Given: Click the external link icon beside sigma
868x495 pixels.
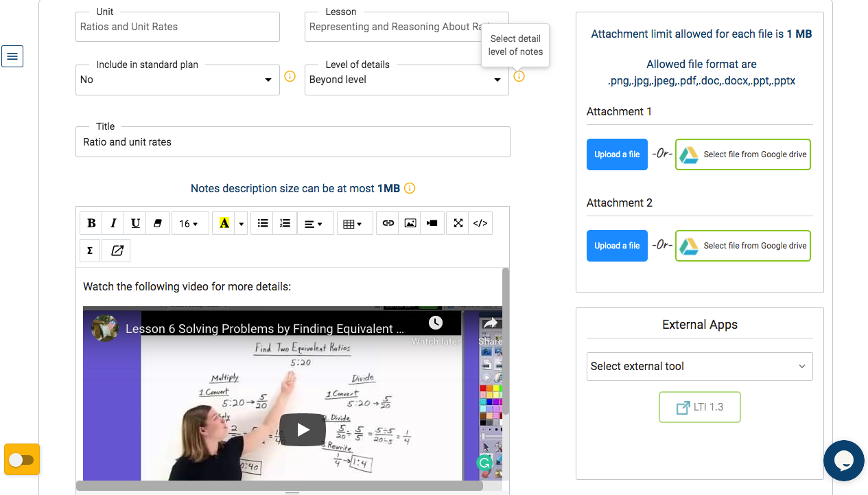Looking at the screenshot, I should (x=117, y=251).
